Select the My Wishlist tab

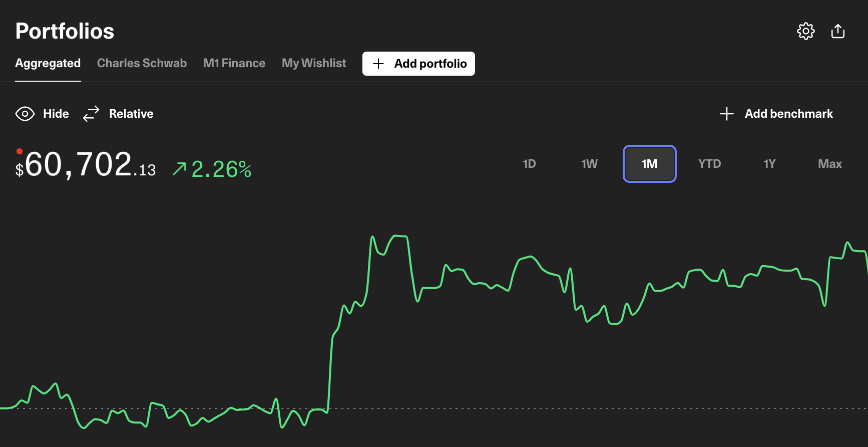point(313,63)
